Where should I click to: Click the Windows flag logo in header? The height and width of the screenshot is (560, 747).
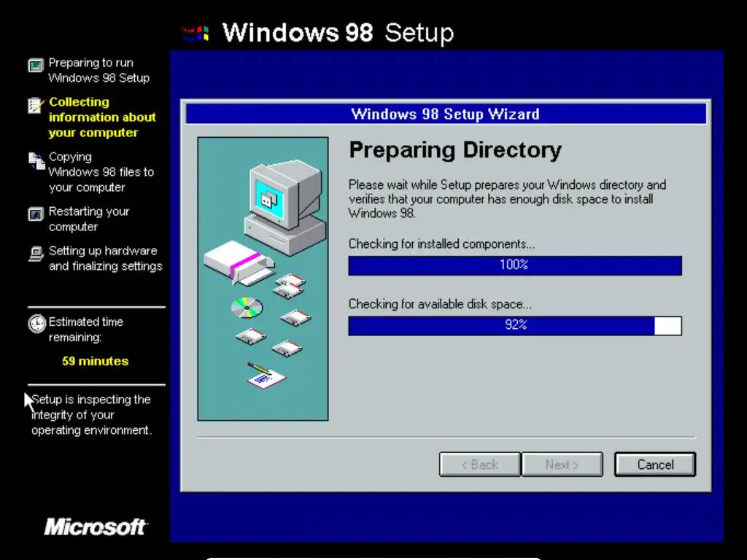[x=196, y=34]
